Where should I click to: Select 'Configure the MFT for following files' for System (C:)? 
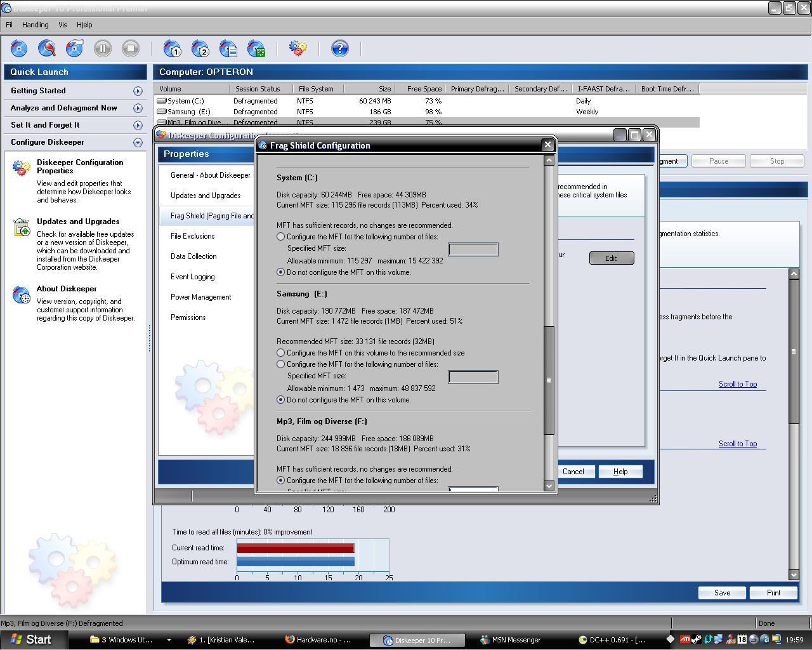click(281, 237)
